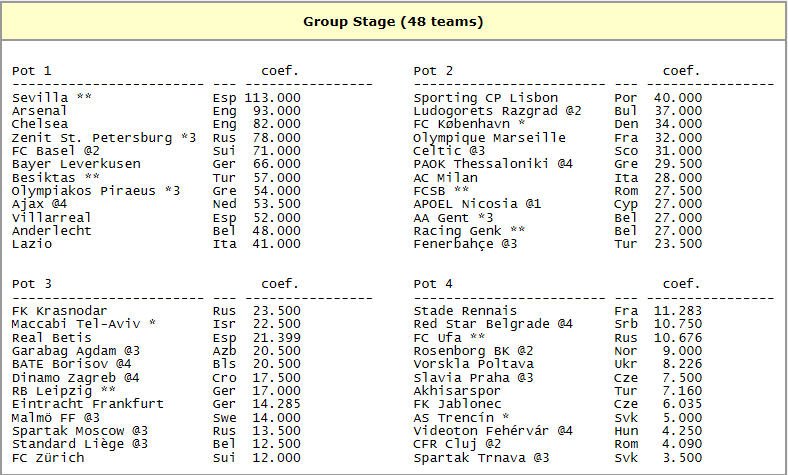Screen dimensions: 788x475
Task: Click the Besiktas entry
Action: [56, 177]
